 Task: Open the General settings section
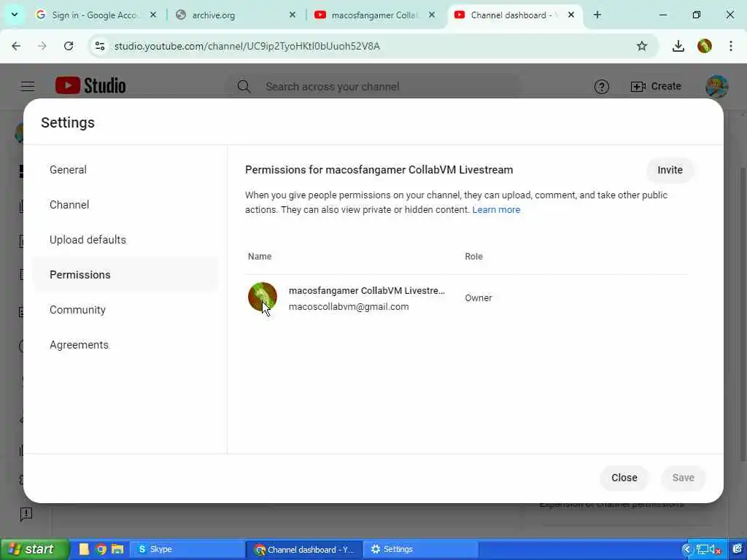(x=68, y=170)
